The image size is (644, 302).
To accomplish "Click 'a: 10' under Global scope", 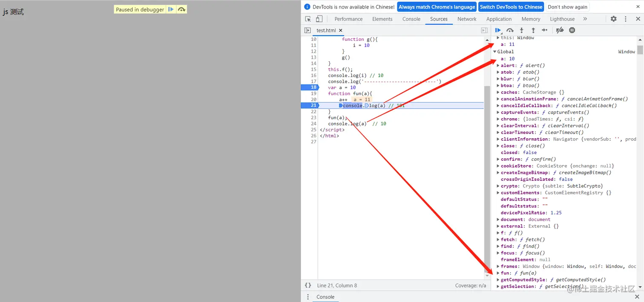I will pos(508,59).
